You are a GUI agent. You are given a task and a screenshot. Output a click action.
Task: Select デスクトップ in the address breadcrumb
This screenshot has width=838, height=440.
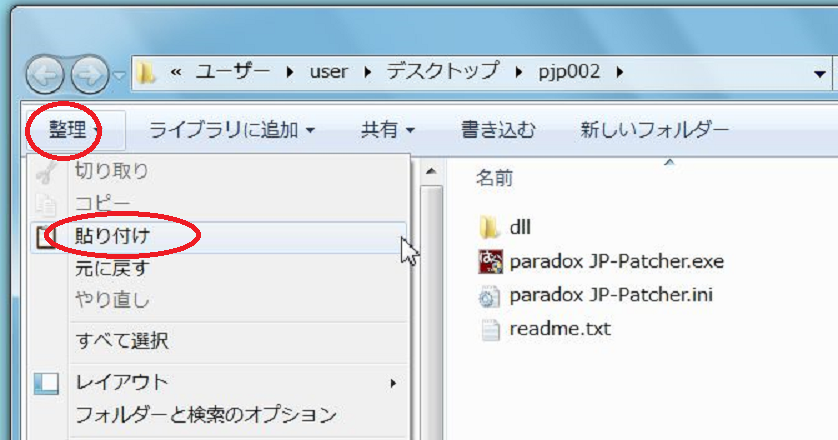(x=443, y=72)
